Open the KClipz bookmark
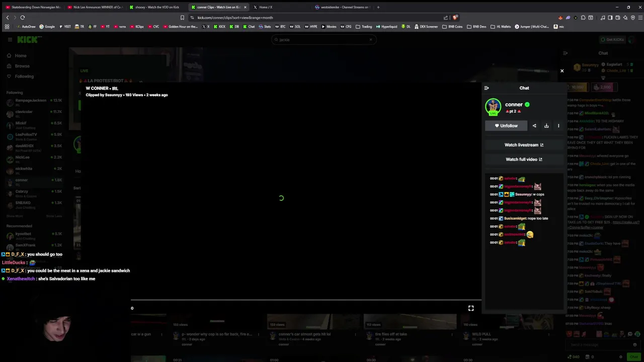 (x=137, y=27)
